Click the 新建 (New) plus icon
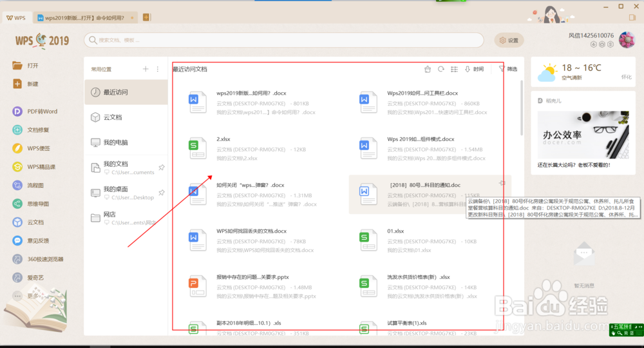This screenshot has width=644, height=348. click(17, 84)
